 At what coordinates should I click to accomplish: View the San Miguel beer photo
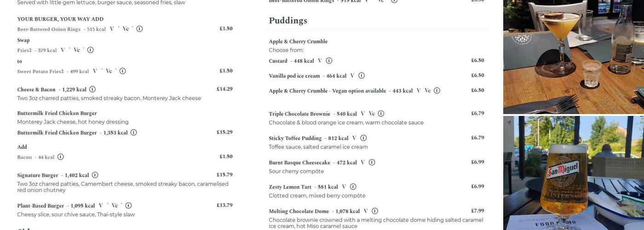coord(573,173)
